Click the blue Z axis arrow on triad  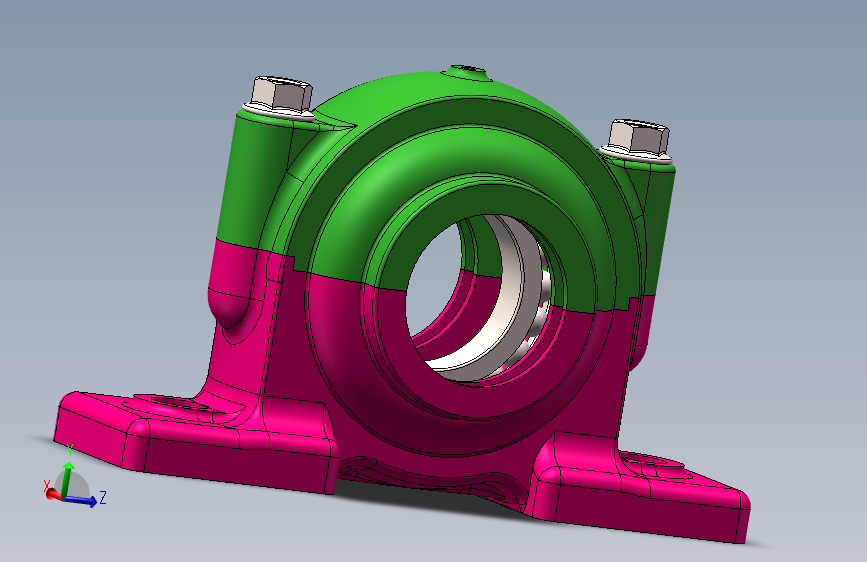tap(82, 501)
